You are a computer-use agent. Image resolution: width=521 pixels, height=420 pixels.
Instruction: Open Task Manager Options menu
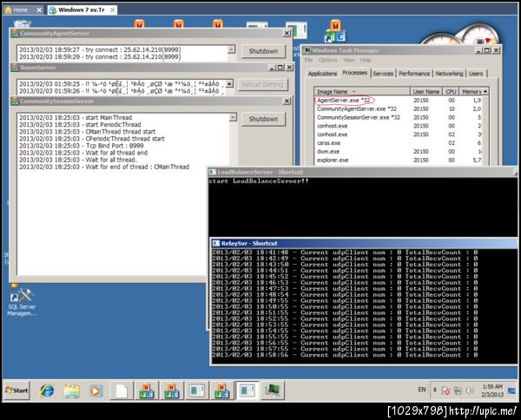[327, 60]
